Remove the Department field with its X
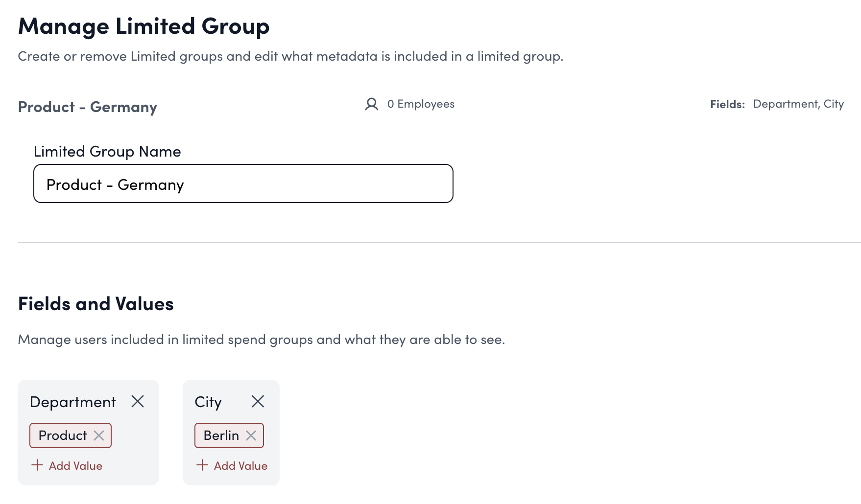The width and height of the screenshot is (861, 504). coord(138,402)
